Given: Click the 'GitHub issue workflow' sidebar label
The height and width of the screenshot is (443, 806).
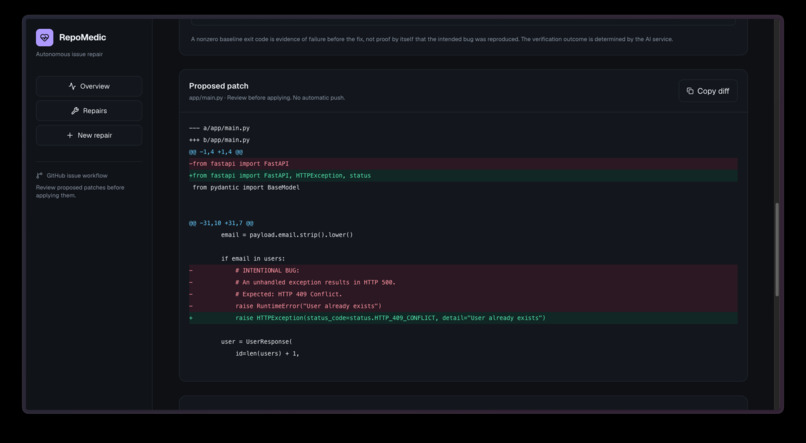Looking at the screenshot, I should coord(77,176).
